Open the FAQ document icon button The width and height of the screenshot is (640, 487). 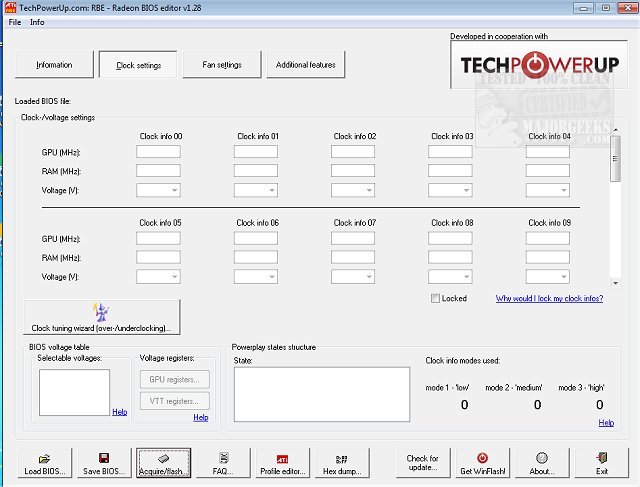(223, 458)
